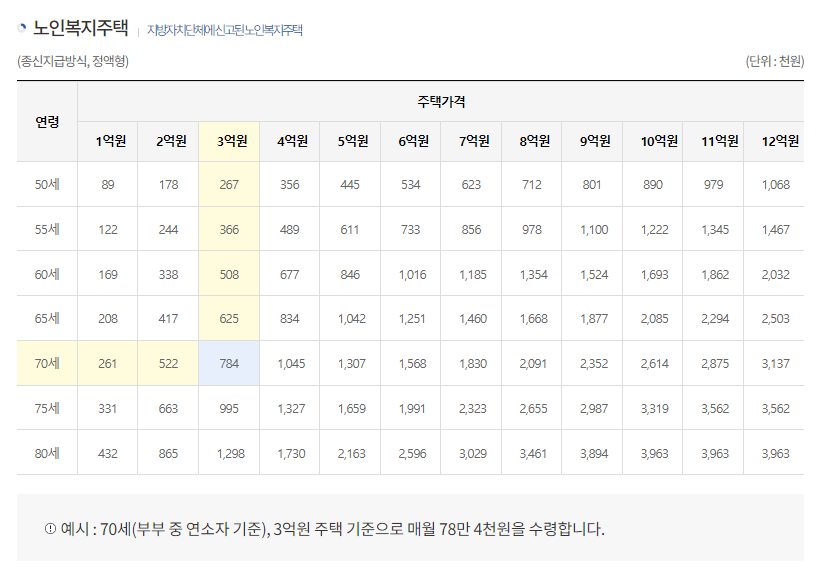This screenshot has height=567, width=828.
Task: Click the blue highlighted 784 cell
Action: coord(229,364)
